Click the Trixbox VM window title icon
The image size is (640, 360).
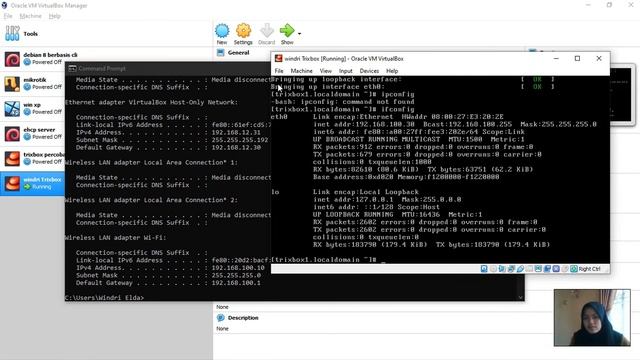278,58
